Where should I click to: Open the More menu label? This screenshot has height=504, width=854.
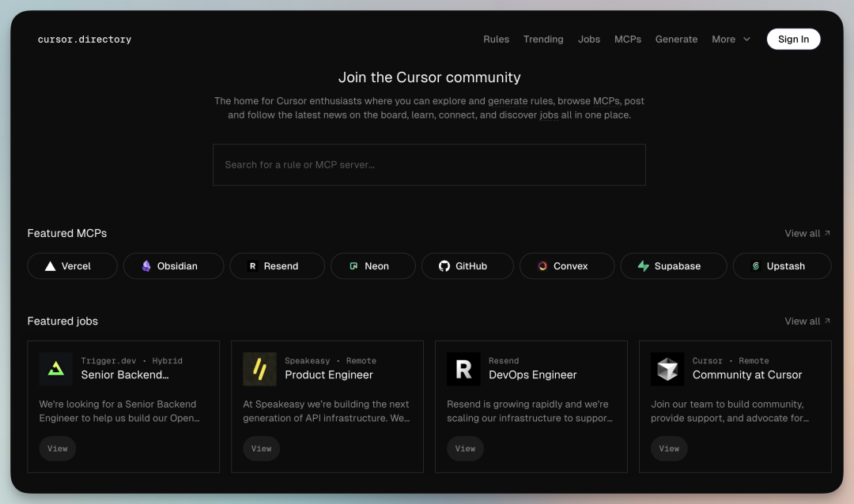pos(724,39)
